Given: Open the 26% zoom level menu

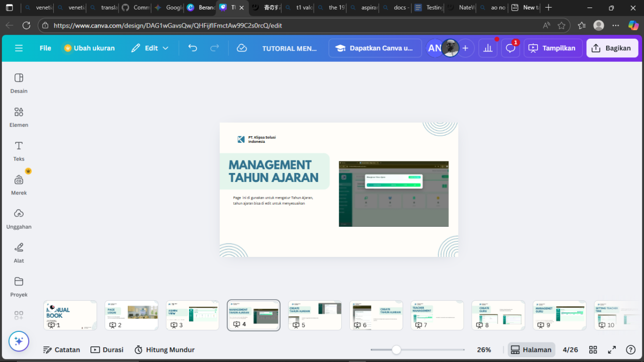Looking at the screenshot, I should (484, 350).
